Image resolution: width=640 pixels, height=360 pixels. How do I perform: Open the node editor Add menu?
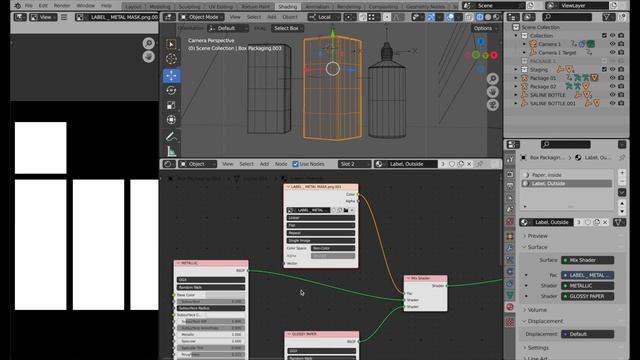[264, 164]
